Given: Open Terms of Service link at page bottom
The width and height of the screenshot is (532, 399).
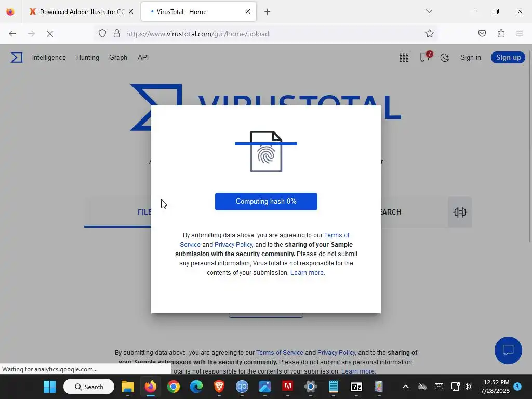Looking at the screenshot, I should [x=280, y=353].
